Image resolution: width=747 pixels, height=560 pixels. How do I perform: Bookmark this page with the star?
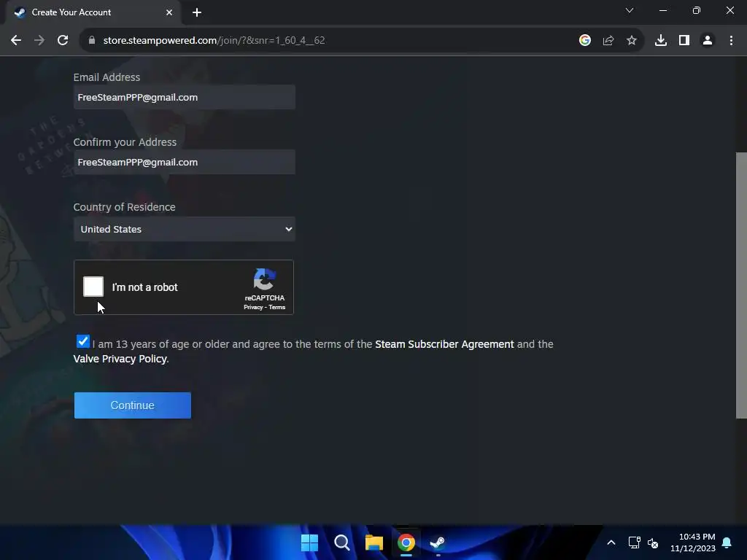point(632,41)
